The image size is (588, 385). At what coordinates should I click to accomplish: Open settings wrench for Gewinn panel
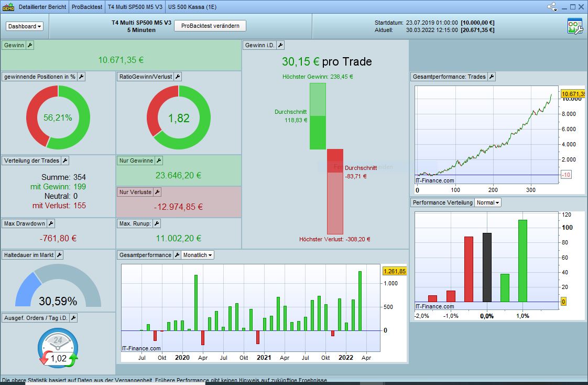pos(30,45)
